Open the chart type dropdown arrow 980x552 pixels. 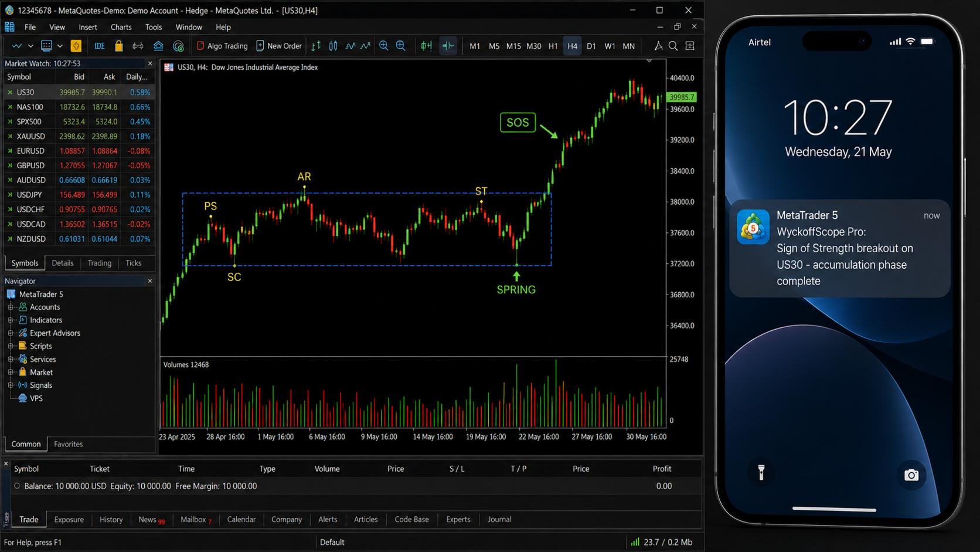[x=30, y=46]
